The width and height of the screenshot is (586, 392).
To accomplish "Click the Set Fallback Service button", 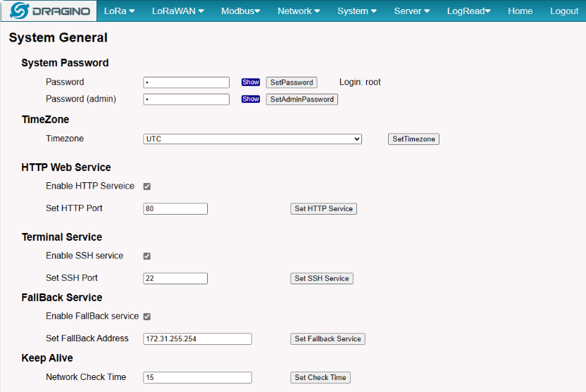I will click(x=328, y=339).
